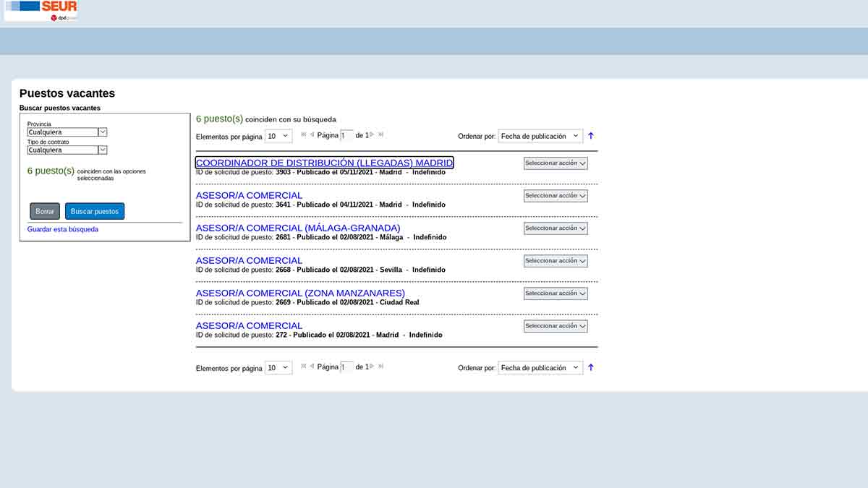Open the Provincia dropdown
Screen dimensions: 868x488
(x=67, y=132)
